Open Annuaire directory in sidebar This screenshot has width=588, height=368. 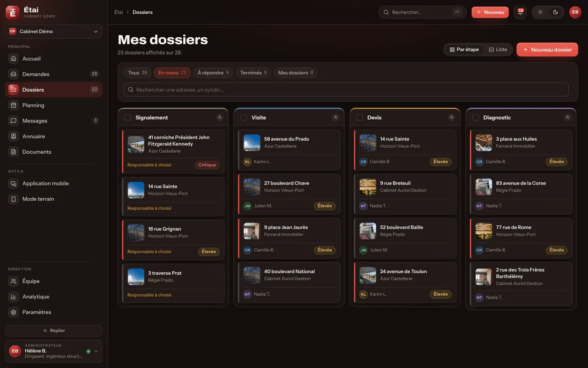tap(54, 137)
